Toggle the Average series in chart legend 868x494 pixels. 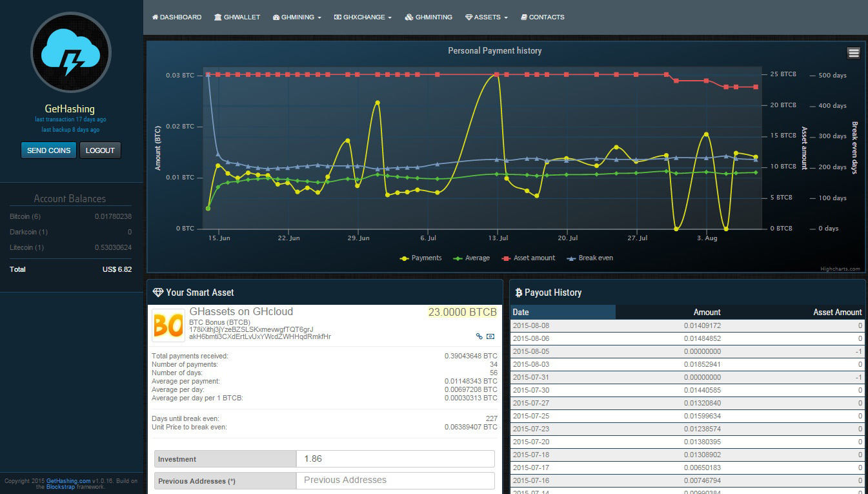click(x=472, y=258)
